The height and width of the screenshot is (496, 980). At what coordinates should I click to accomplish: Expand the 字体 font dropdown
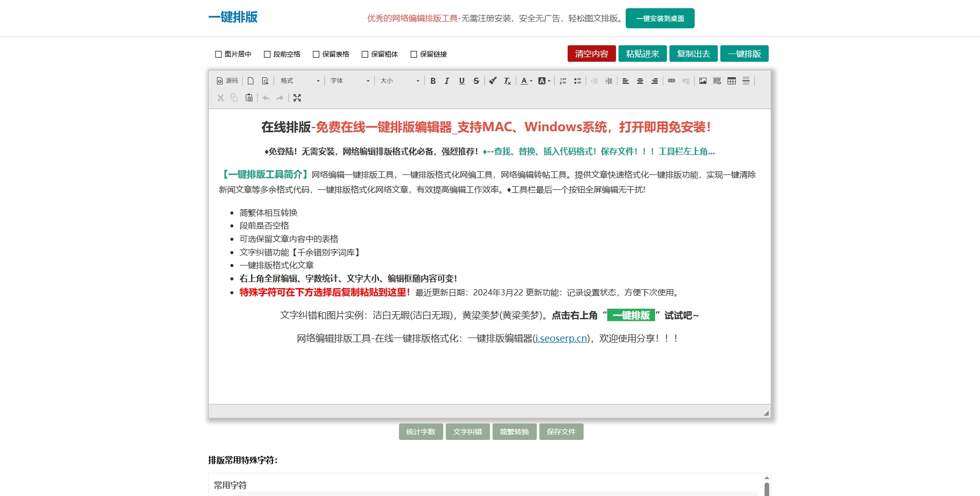coord(350,81)
